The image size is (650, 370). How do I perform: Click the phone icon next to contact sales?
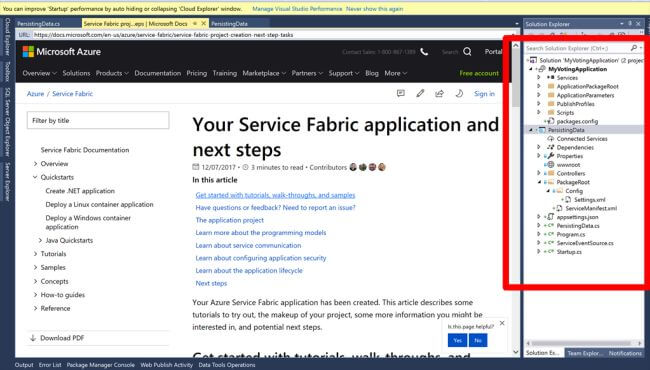click(x=424, y=52)
